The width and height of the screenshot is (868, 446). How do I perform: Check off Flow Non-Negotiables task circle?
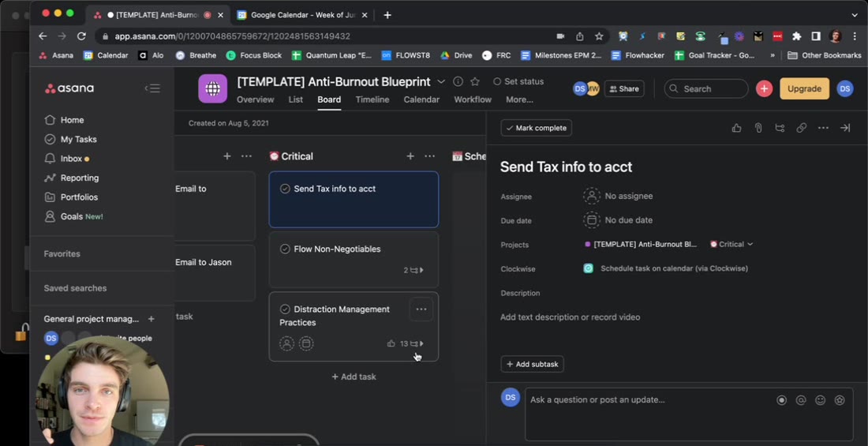pos(285,249)
